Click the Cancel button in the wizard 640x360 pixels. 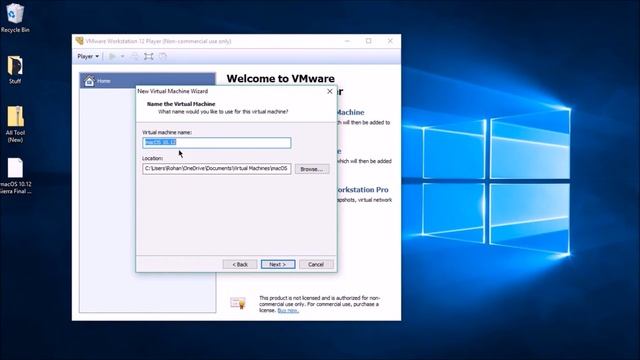click(x=316, y=264)
